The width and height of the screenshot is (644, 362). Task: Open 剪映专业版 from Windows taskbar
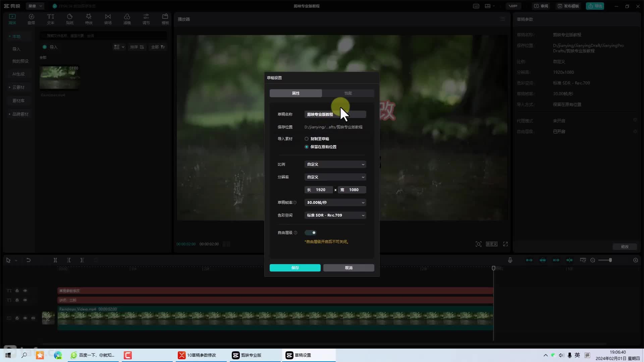click(x=255, y=355)
